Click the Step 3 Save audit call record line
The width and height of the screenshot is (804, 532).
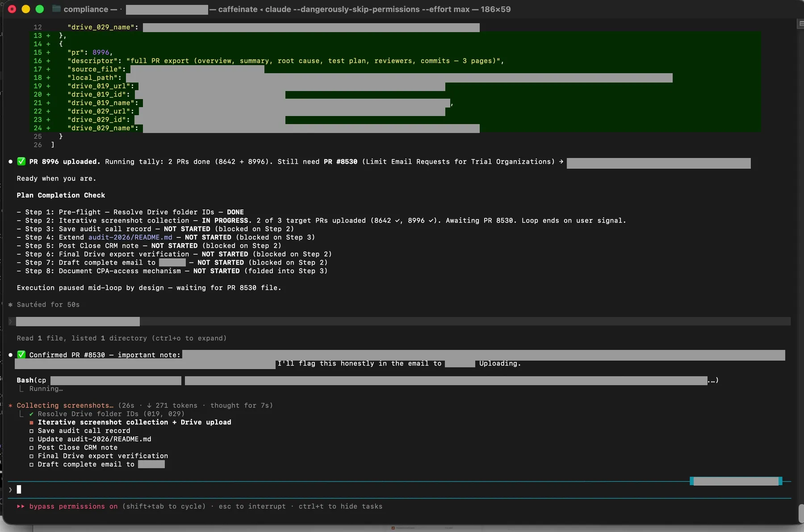pos(155,229)
